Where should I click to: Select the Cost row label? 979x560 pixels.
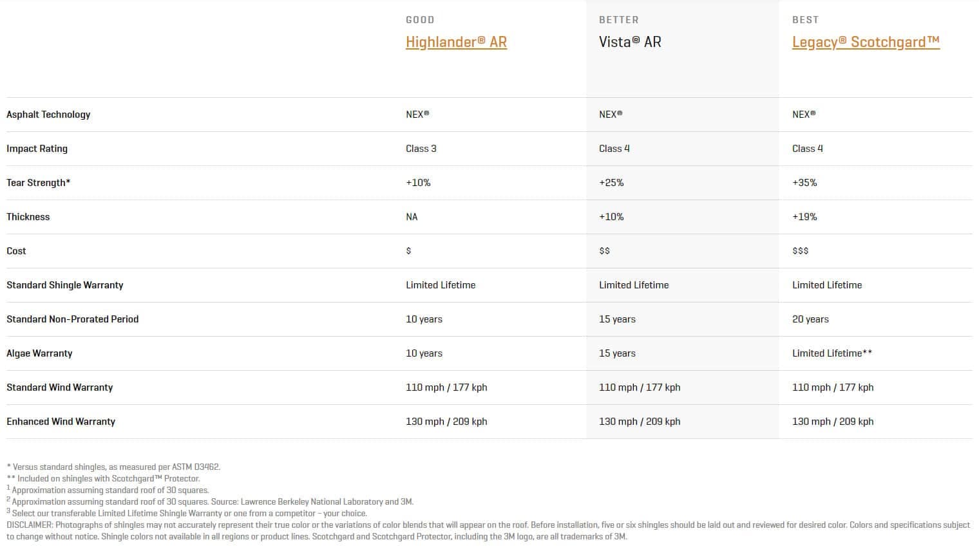click(x=16, y=251)
